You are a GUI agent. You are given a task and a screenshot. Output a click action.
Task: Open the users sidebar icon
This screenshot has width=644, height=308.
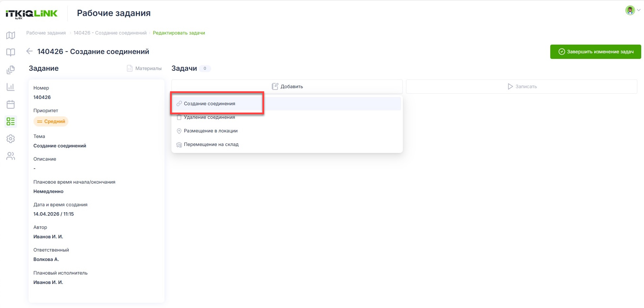pos(10,156)
